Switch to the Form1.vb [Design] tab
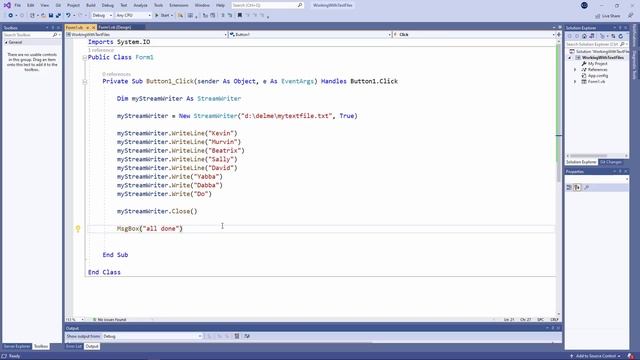Viewport: 640px width, 360px height. [x=115, y=27]
